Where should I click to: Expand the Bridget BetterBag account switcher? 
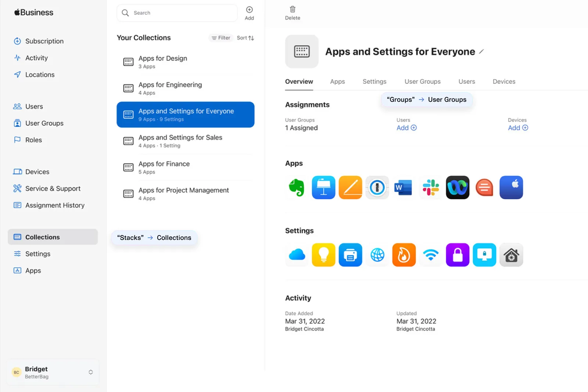[53, 372]
